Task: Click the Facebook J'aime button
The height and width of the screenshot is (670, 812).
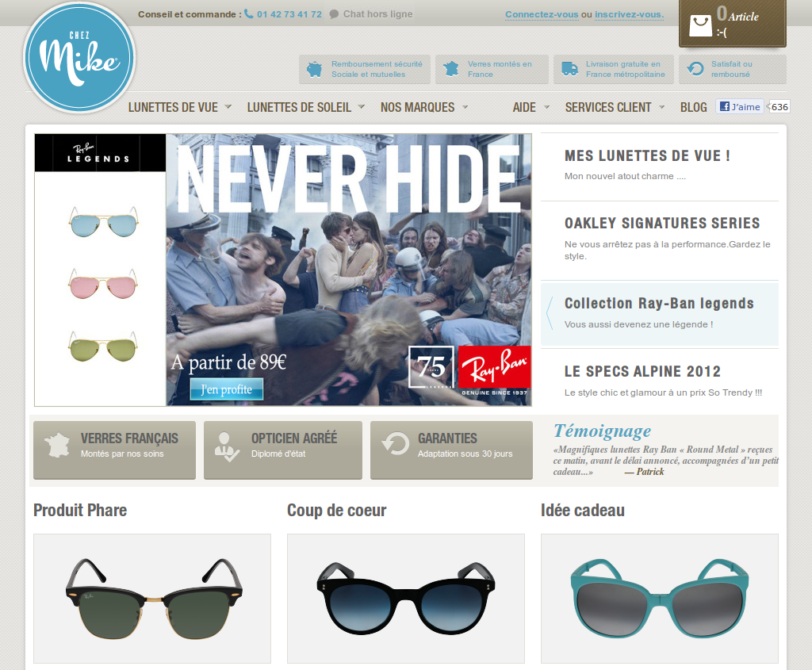Action: [740, 107]
